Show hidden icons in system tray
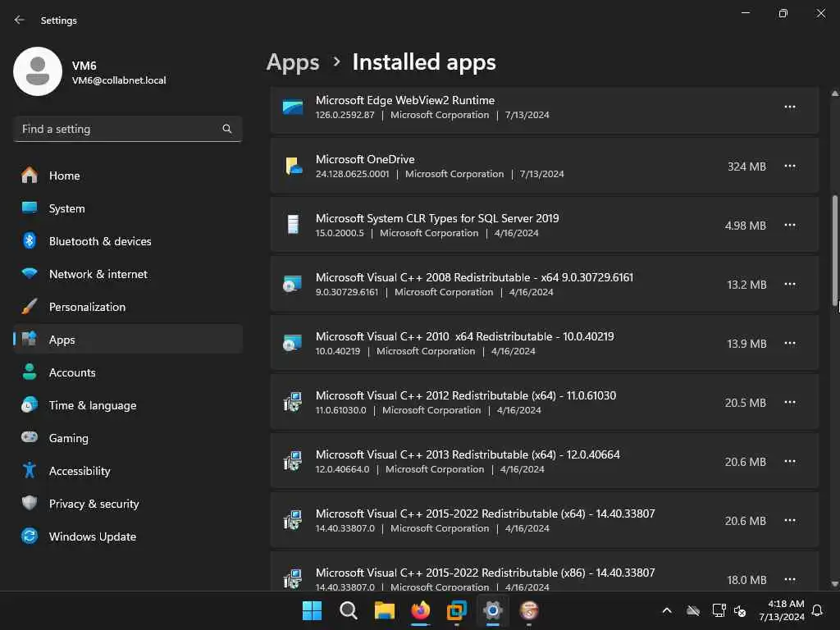Image resolution: width=840 pixels, height=630 pixels. [667, 610]
